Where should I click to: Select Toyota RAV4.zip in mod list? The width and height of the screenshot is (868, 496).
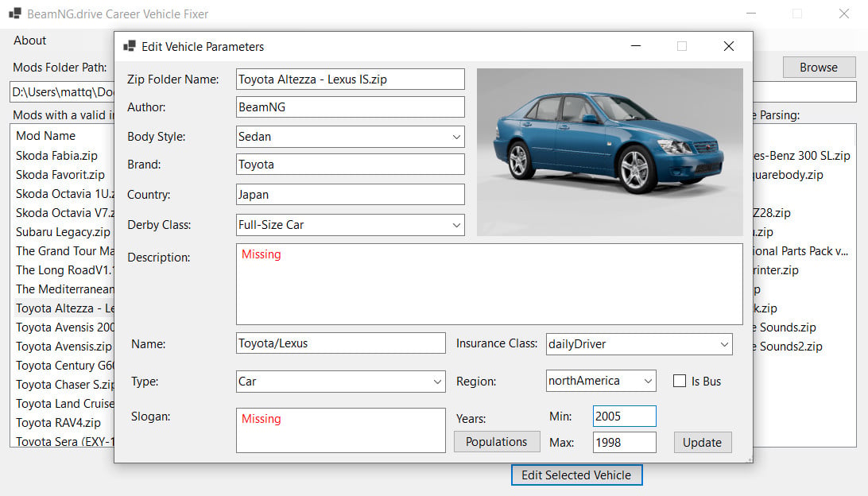click(58, 422)
